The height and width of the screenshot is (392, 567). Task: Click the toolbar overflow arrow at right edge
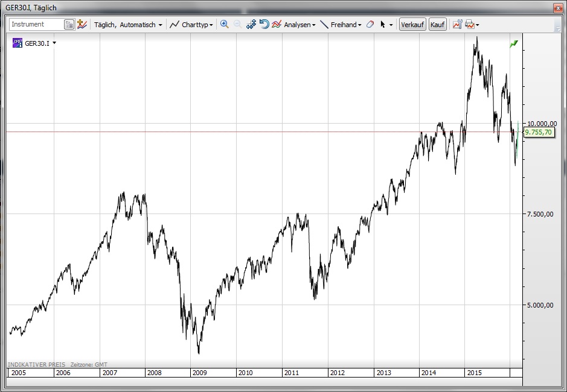click(x=557, y=27)
